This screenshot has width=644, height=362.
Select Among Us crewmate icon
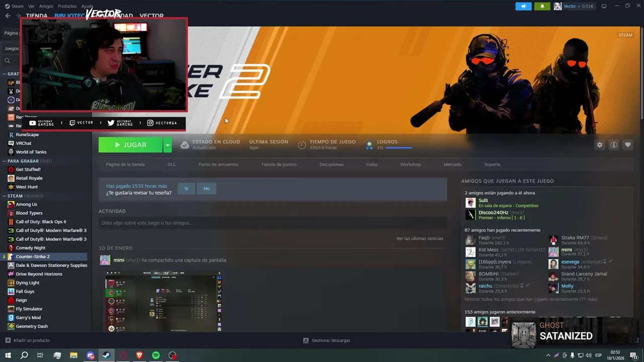[11, 204]
